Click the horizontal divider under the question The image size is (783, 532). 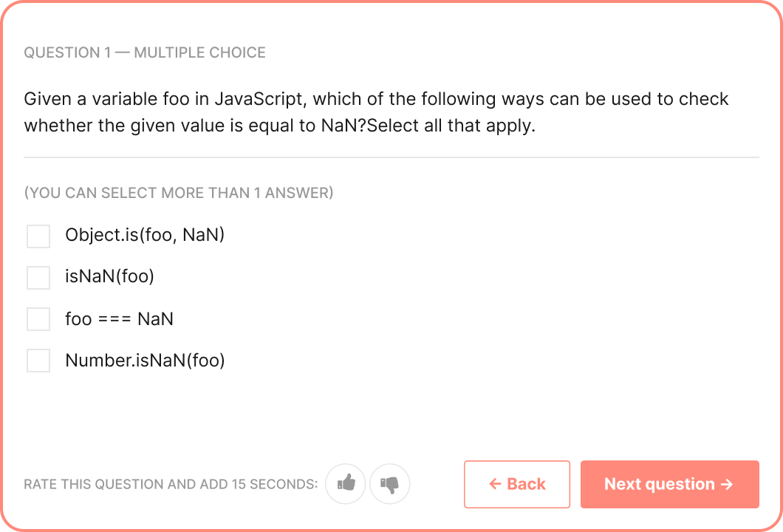coord(391,157)
